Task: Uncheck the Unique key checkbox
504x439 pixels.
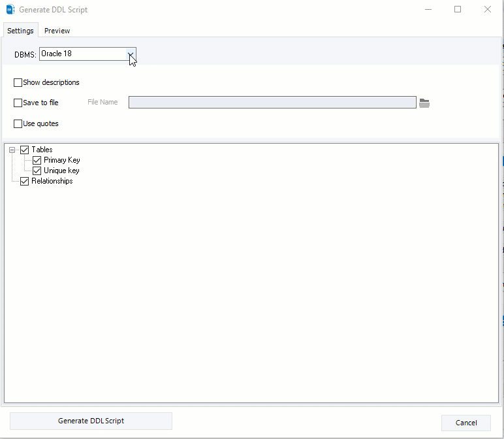Action: (37, 171)
